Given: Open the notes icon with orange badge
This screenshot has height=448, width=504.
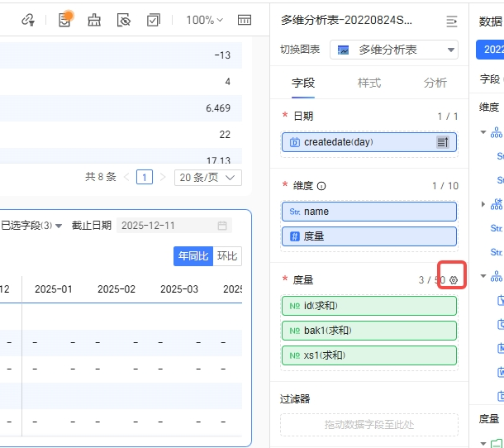Looking at the screenshot, I should (x=65, y=20).
